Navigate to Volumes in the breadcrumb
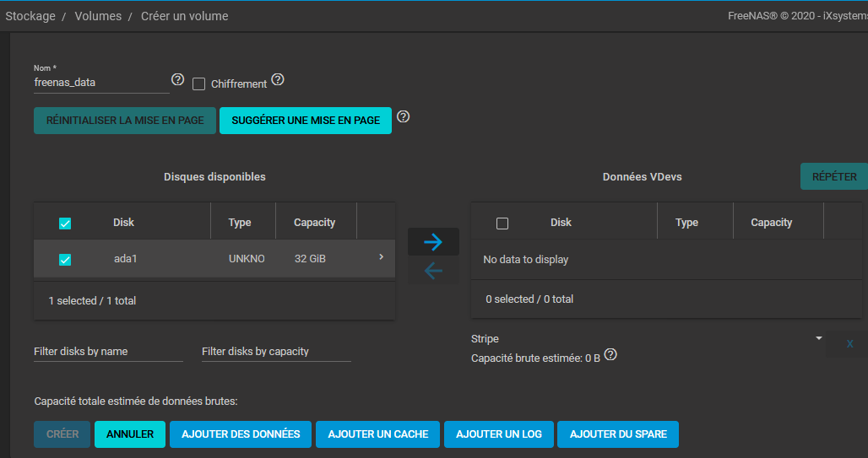868x458 pixels. [x=98, y=16]
